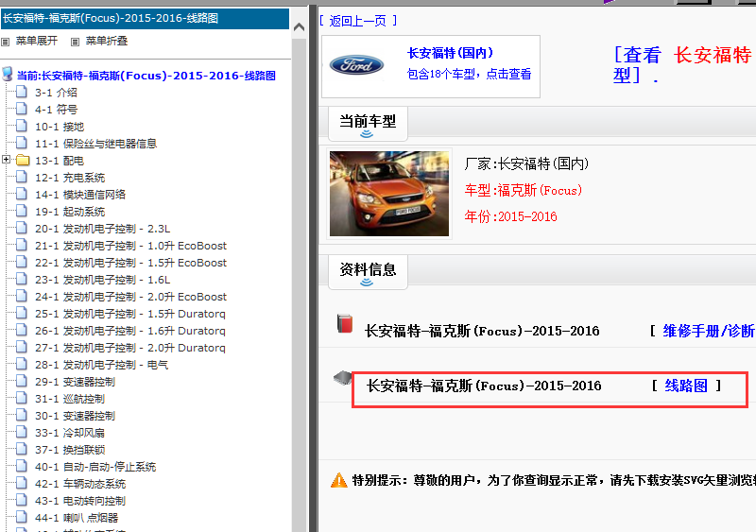Open 43-1 电动转向控制 entry
Screen dimensions: 756x532
(x=80, y=501)
